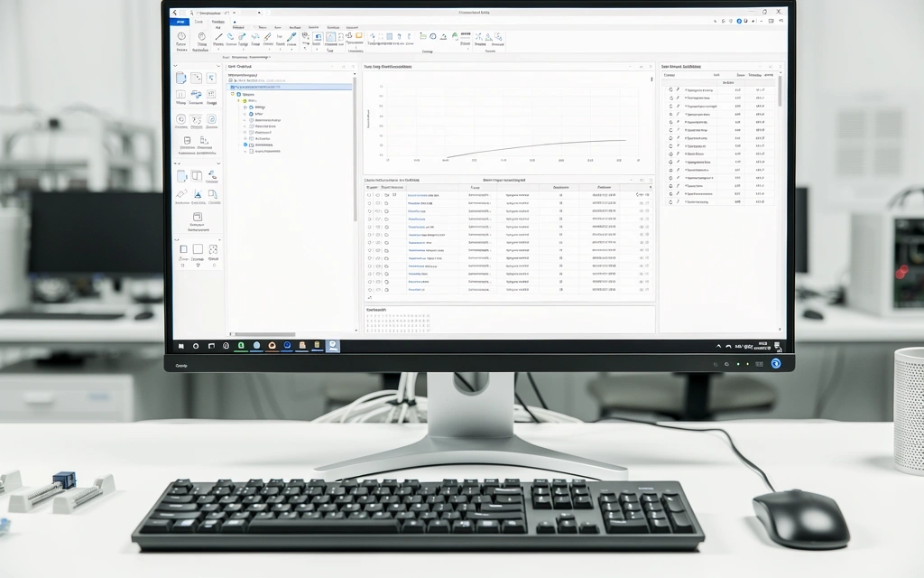The width and height of the screenshot is (924, 578).
Task: Click the green compute icon in the ribbon
Action: [453, 37]
